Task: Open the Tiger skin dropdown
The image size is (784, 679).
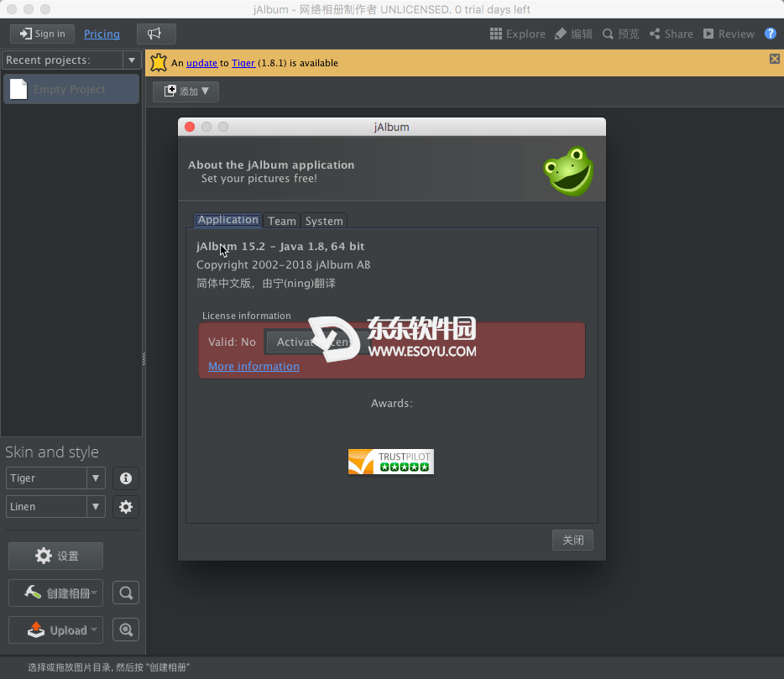Action: click(x=55, y=478)
